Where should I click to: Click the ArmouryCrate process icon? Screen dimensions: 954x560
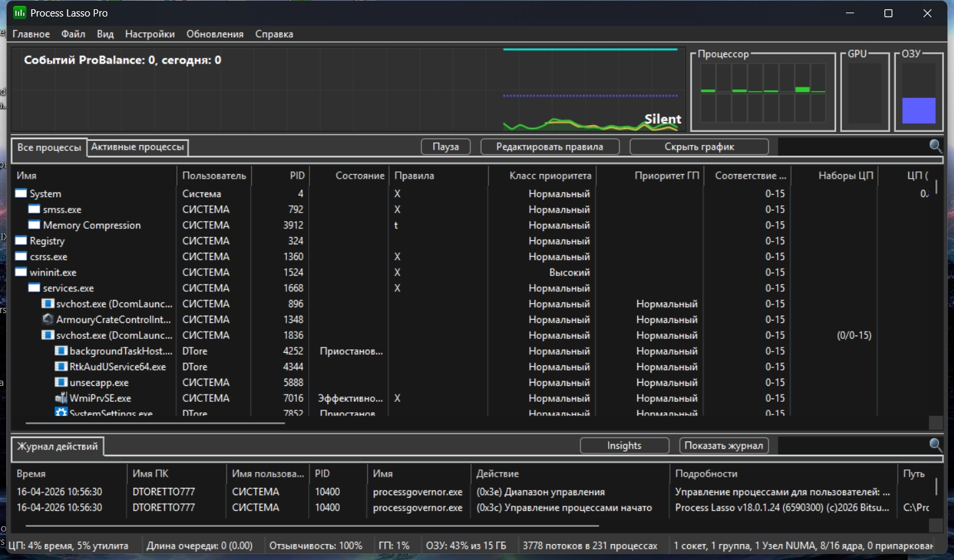pyautogui.click(x=48, y=320)
